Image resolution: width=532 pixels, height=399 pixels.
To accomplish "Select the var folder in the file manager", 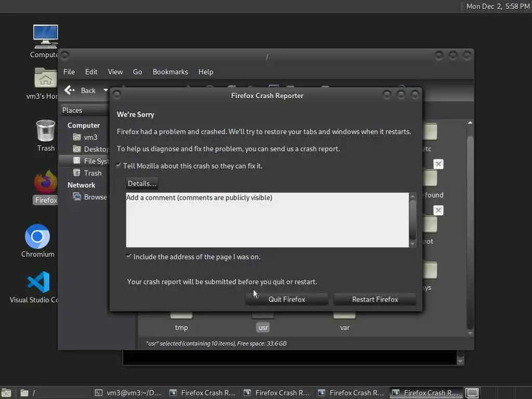I will (345, 322).
